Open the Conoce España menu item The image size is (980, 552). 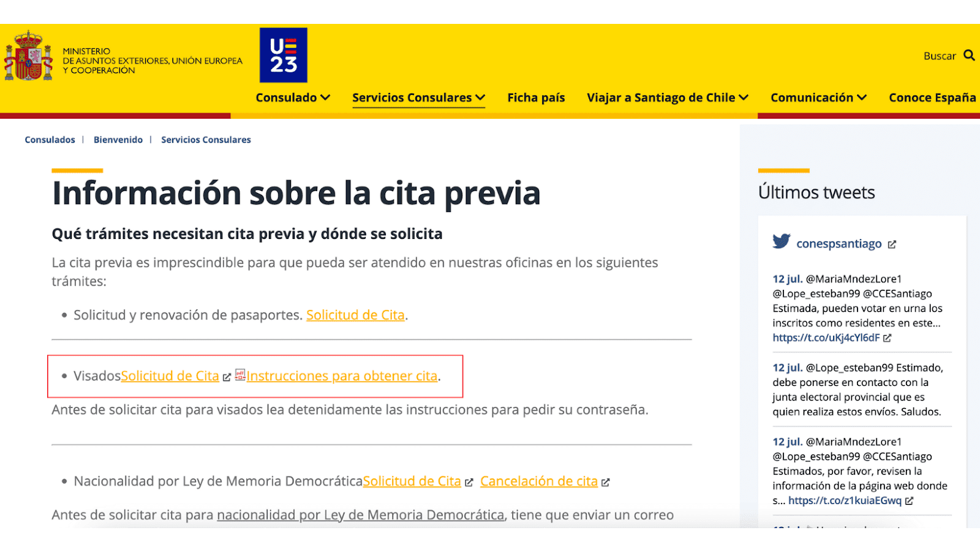[x=932, y=98]
